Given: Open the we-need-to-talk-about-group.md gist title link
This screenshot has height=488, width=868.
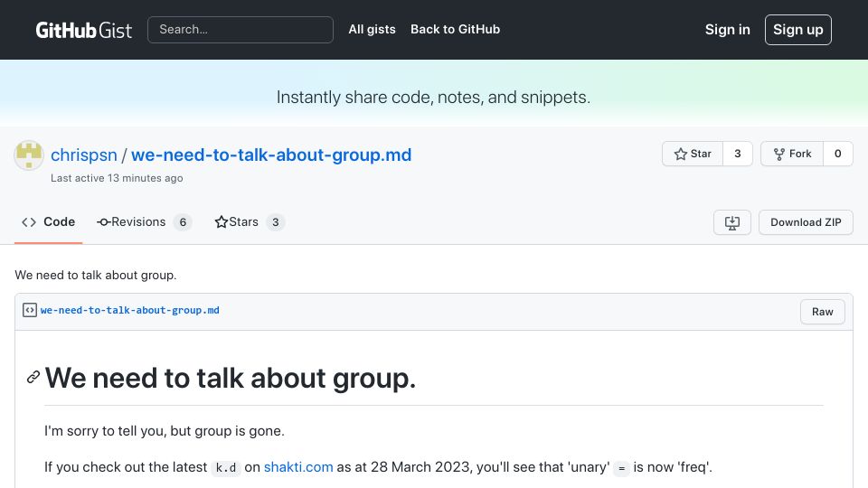Looking at the screenshot, I should 271,155.
